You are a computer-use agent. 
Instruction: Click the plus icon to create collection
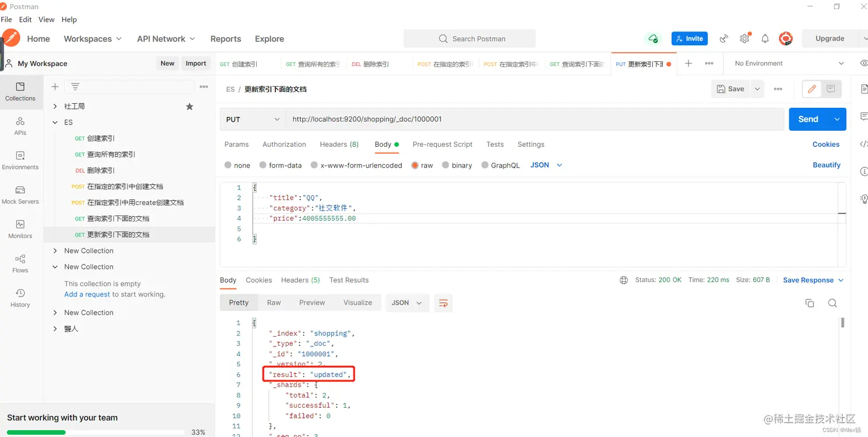click(55, 87)
